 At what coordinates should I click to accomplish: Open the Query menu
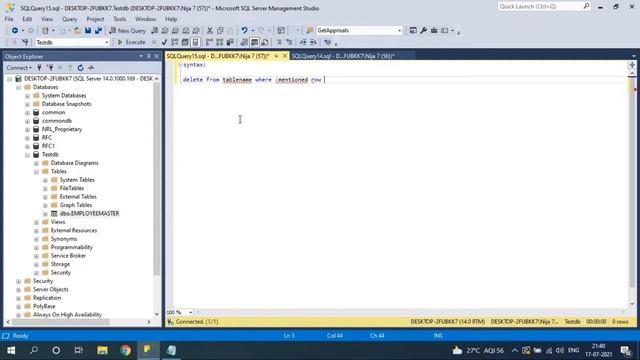69,19
